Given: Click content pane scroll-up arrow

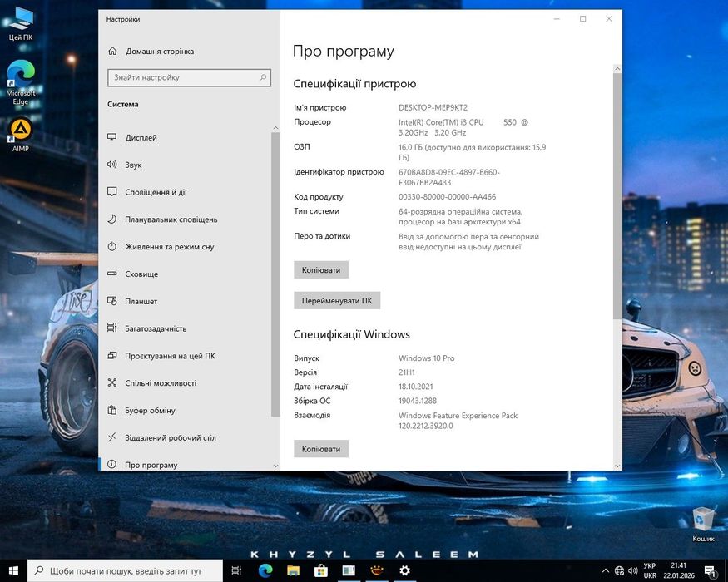Looking at the screenshot, I should [617, 68].
